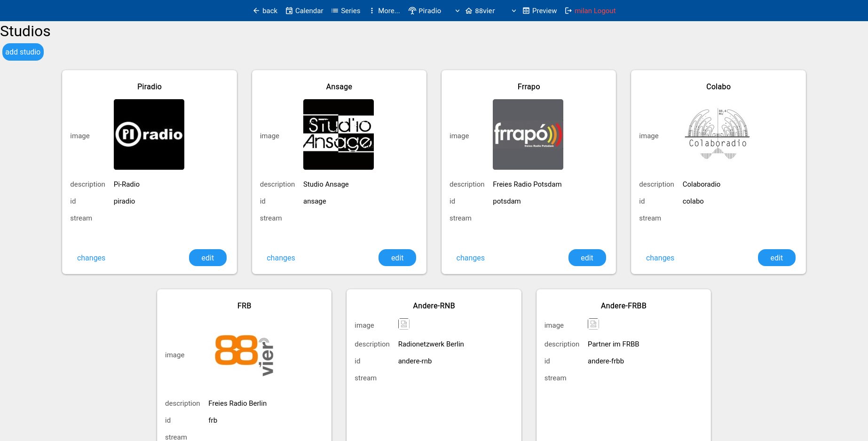The height and width of the screenshot is (441, 868).
Task: View changes for Ansage studio
Action: pyautogui.click(x=281, y=258)
